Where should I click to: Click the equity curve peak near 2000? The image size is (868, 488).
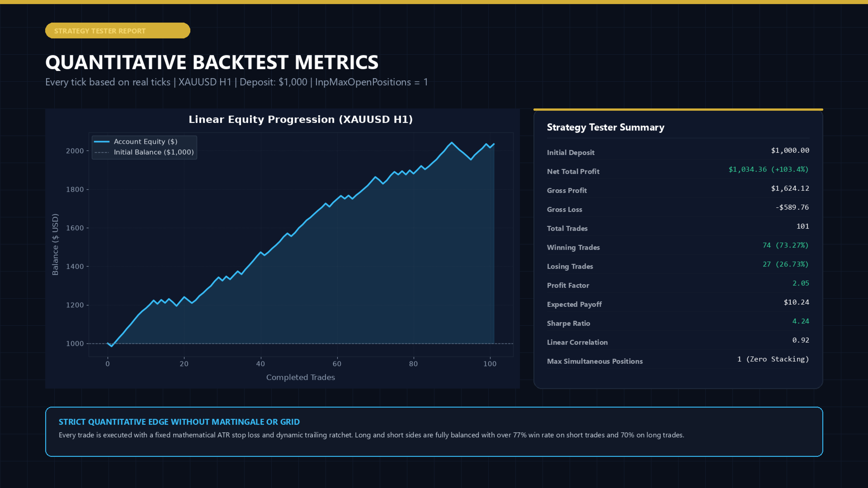click(x=451, y=143)
